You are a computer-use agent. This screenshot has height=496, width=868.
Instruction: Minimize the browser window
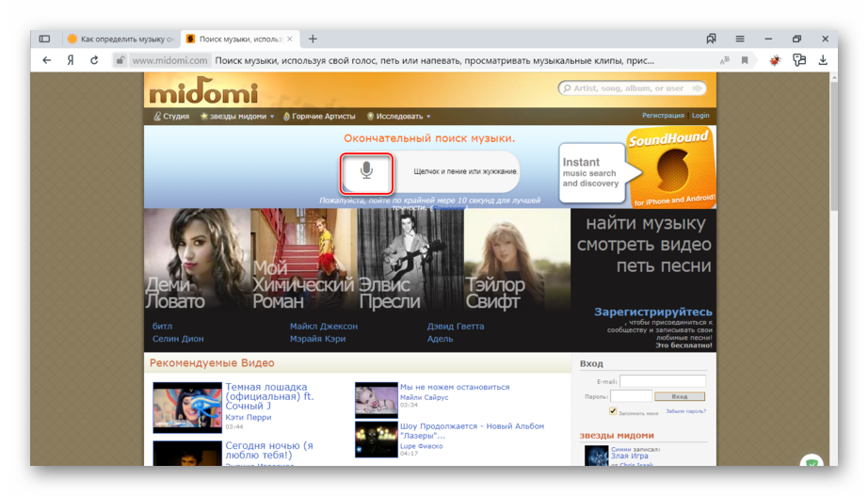pos(768,39)
